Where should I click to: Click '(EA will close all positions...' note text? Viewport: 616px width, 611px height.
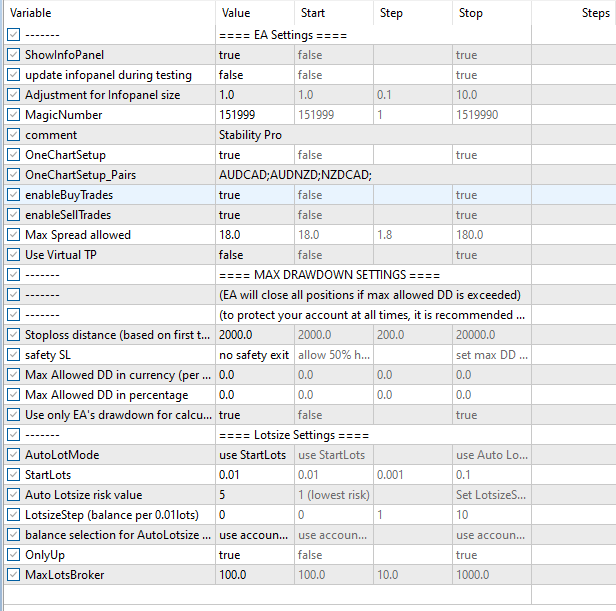point(370,295)
